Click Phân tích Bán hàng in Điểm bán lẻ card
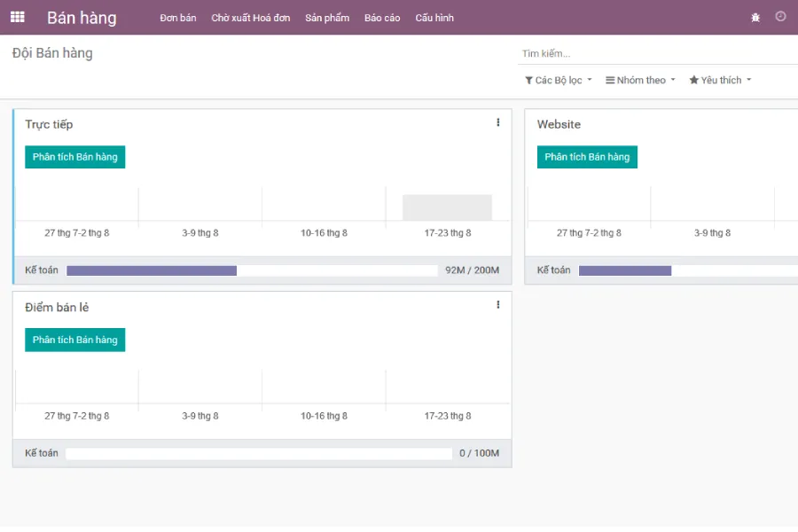The height and width of the screenshot is (532, 798). point(74,340)
